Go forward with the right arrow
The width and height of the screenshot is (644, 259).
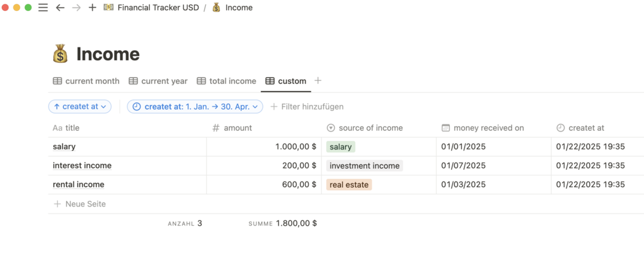[x=76, y=8]
